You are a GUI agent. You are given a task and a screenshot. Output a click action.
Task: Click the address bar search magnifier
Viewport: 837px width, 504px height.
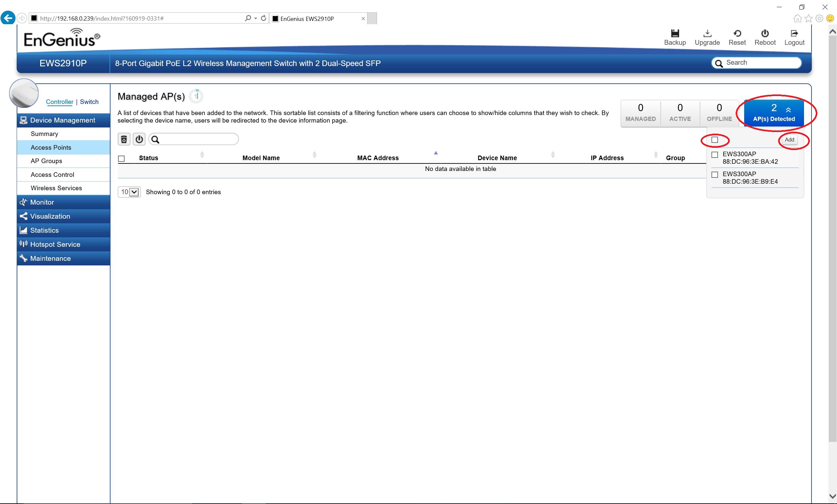tap(248, 18)
